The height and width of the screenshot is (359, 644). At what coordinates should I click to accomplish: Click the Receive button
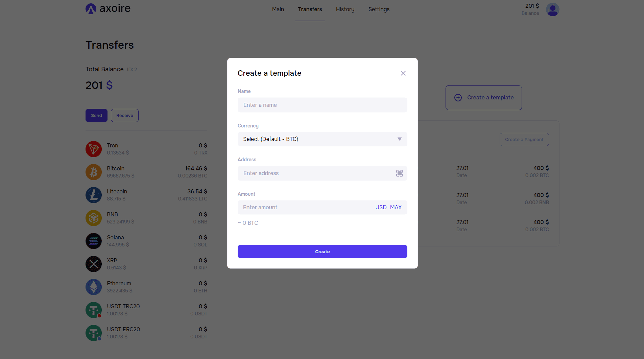(125, 116)
